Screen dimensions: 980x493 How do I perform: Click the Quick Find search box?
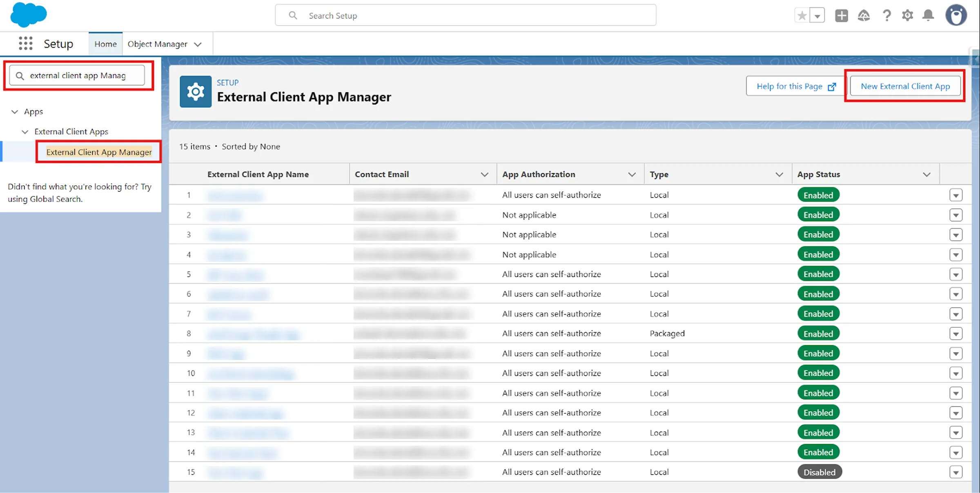(x=77, y=76)
